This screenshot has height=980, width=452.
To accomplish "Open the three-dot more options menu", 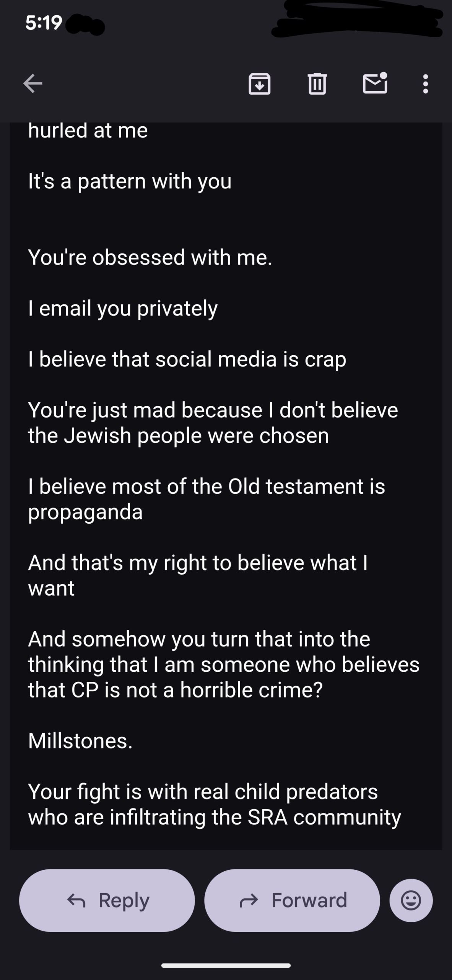I will 425,83.
